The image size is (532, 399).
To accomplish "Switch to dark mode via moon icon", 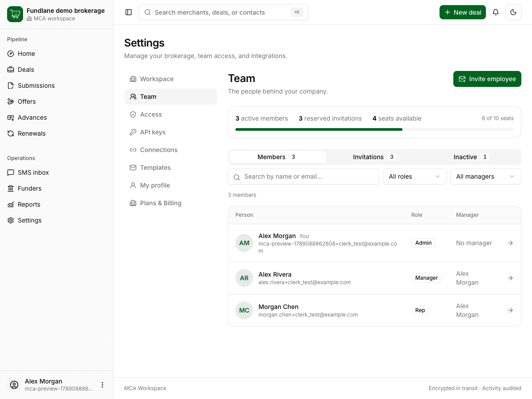I will 513,12.
